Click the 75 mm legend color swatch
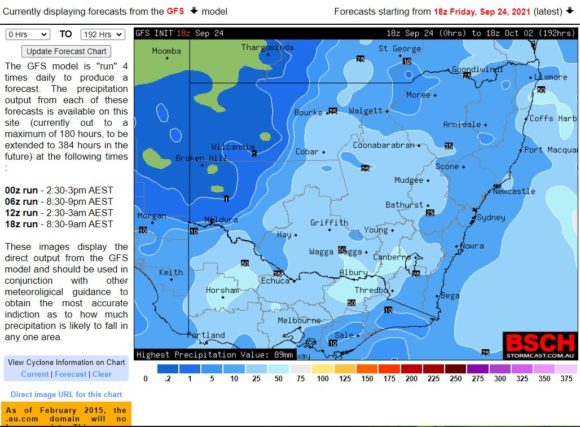 point(300,369)
